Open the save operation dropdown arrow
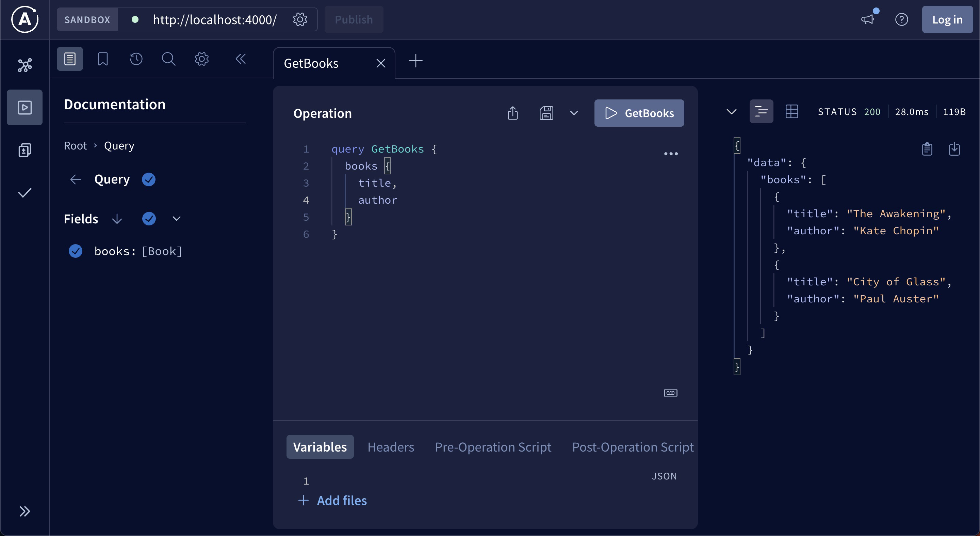Screen dimensions: 980x536 pos(574,113)
